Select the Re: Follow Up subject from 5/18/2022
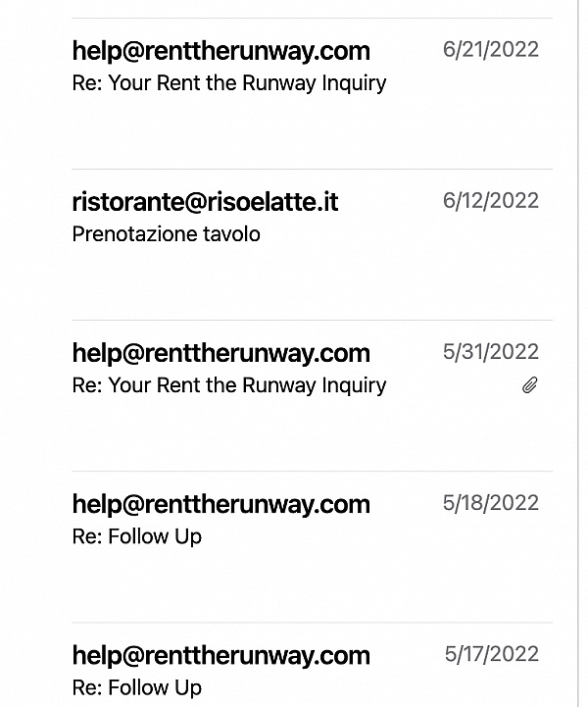The height and width of the screenshot is (707, 588). coord(136,536)
